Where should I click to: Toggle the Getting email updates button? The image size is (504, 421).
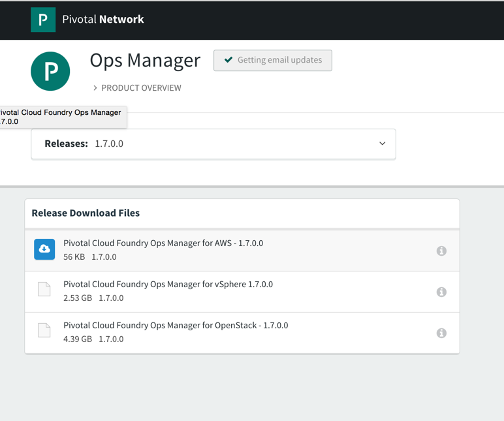[273, 60]
